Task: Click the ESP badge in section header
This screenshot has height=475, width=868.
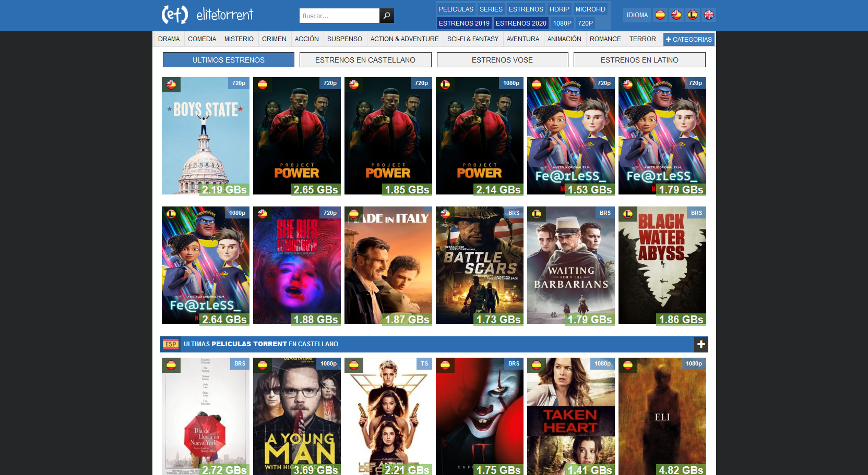Action: coord(171,344)
